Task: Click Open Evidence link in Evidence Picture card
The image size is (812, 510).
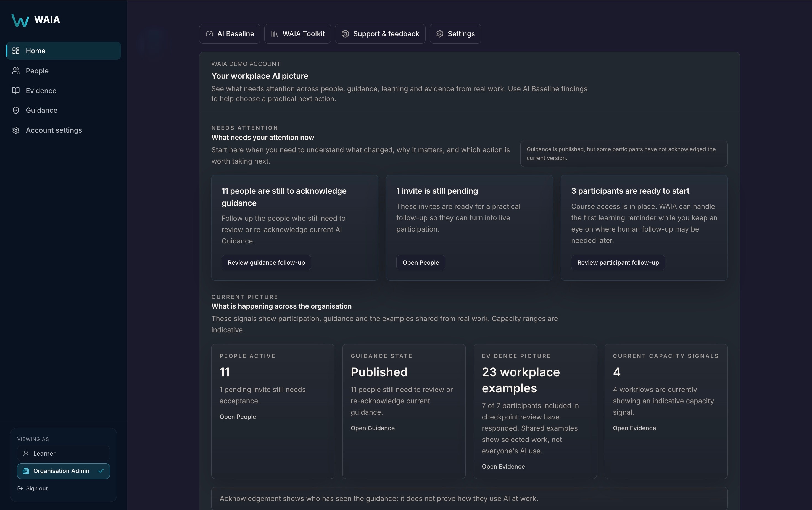Action: pos(503,467)
